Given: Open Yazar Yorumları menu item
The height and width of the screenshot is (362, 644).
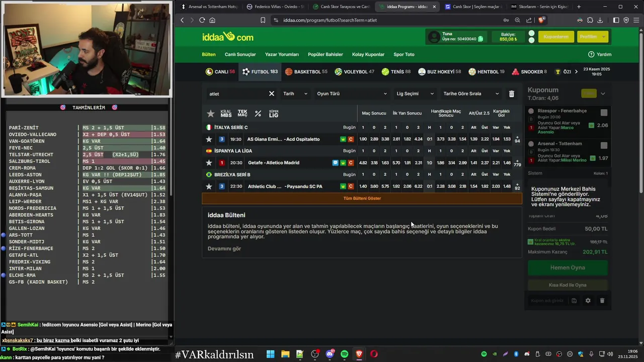Looking at the screenshot, I should coord(282,54).
